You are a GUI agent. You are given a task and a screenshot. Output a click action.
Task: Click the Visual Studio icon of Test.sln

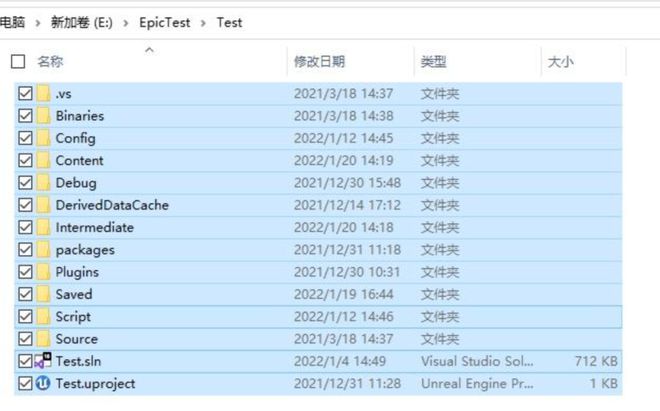pos(44,361)
